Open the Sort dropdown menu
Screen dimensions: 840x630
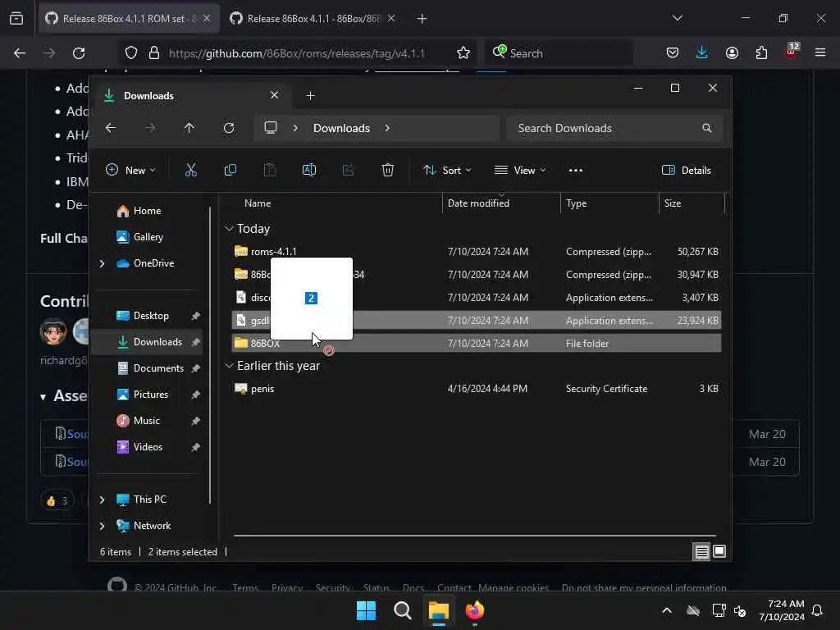(x=447, y=171)
